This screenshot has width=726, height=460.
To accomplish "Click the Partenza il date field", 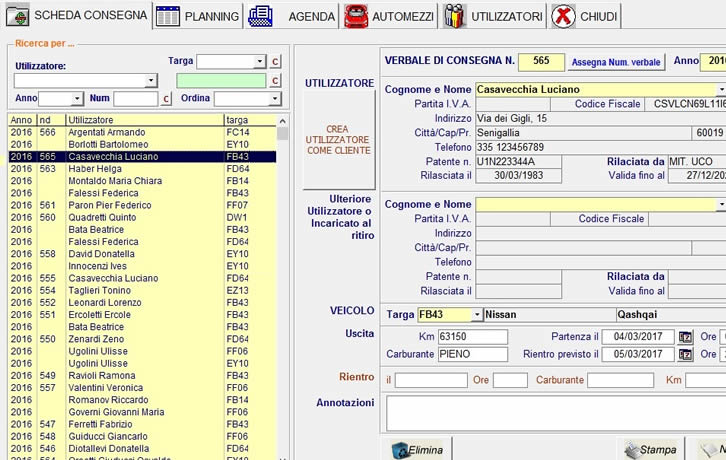I will (638, 337).
